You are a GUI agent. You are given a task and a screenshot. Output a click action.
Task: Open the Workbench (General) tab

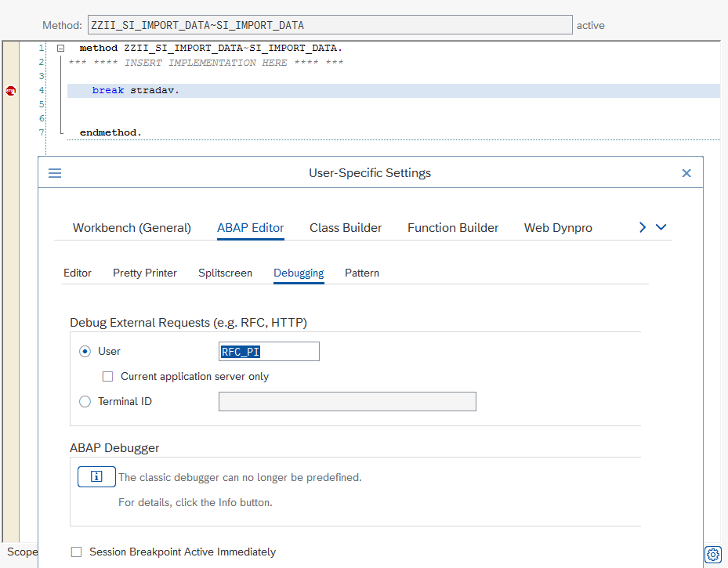132,228
